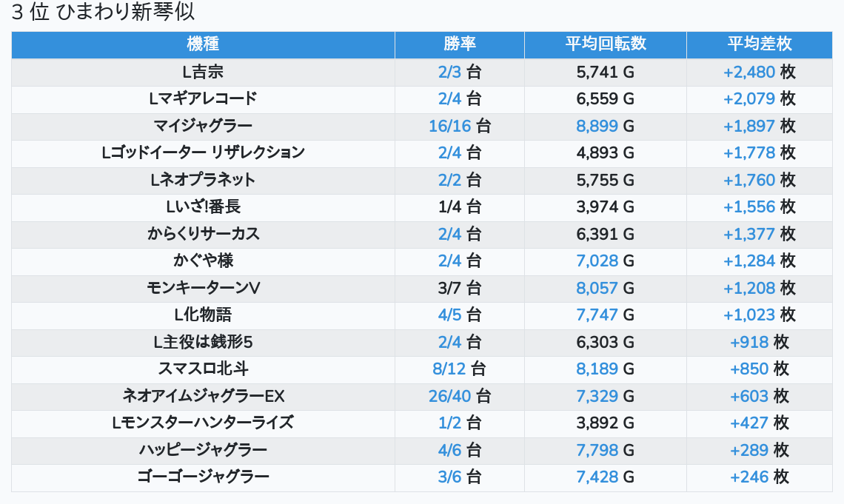Open the 16/16 win rate link for マイジャグラー
Screen dimensions: 844x504
449,126
